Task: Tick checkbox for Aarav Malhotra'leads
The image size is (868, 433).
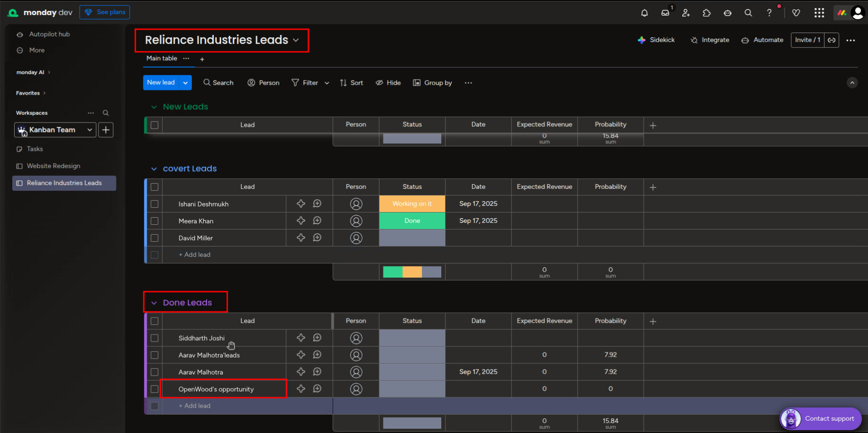Action: coord(154,355)
